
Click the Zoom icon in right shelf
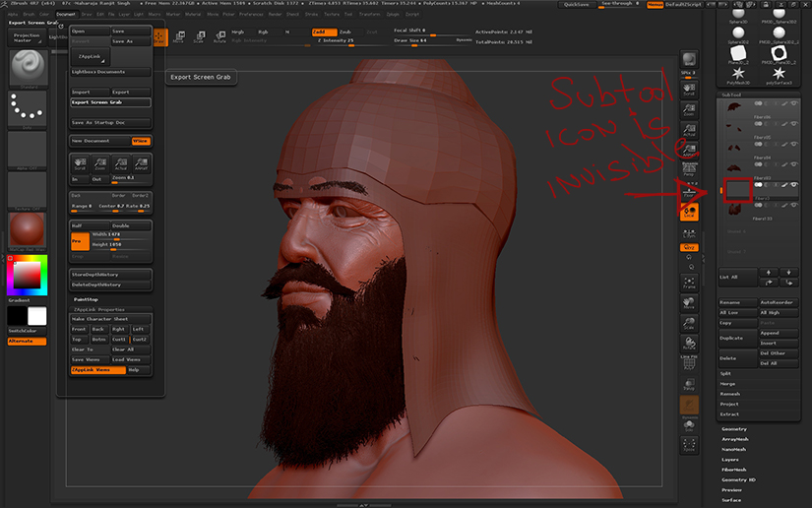[x=689, y=110]
